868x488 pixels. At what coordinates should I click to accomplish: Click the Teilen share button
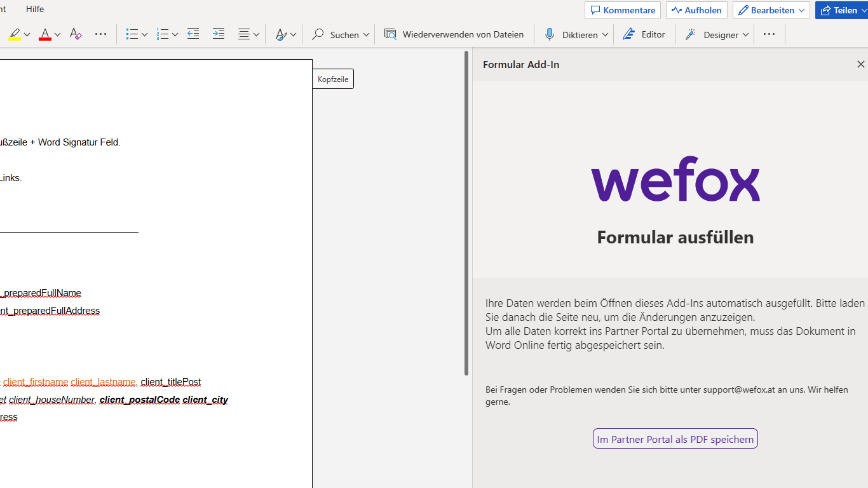[841, 10]
